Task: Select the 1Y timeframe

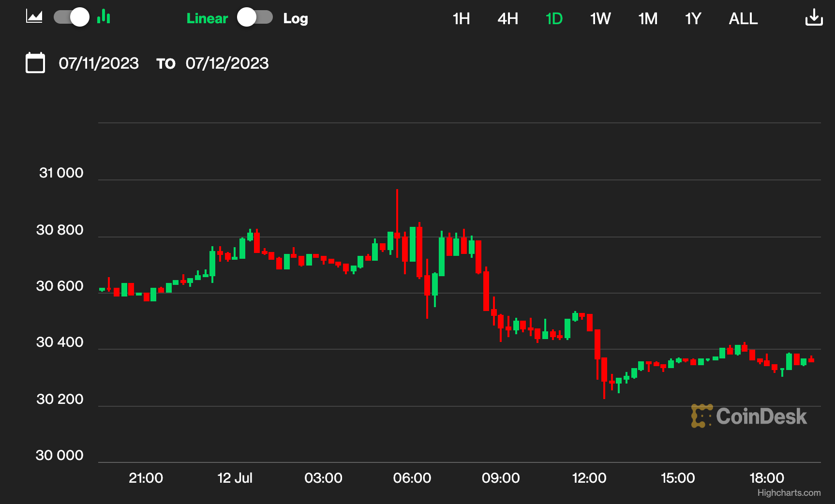Action: 693,18
